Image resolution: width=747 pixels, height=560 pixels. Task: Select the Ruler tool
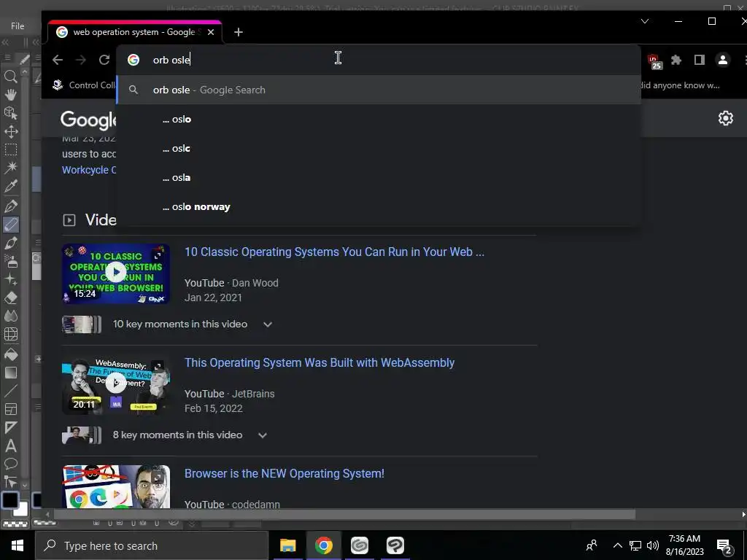click(10, 427)
